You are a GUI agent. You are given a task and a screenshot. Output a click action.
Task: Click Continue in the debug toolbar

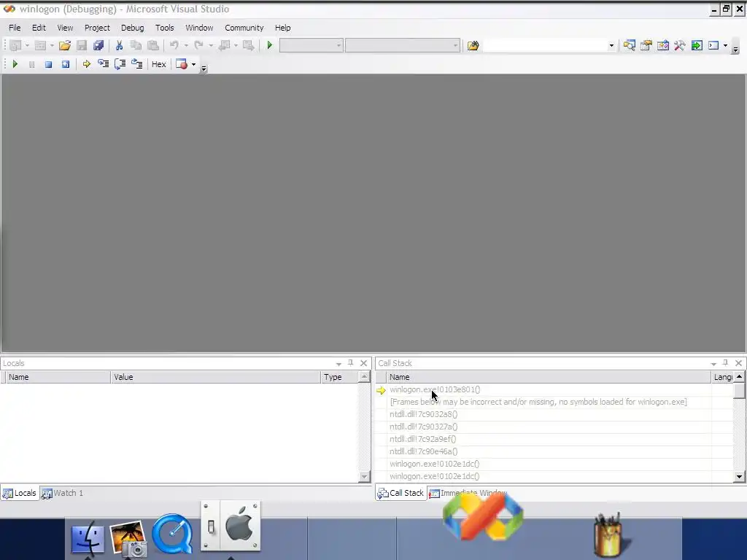15,64
